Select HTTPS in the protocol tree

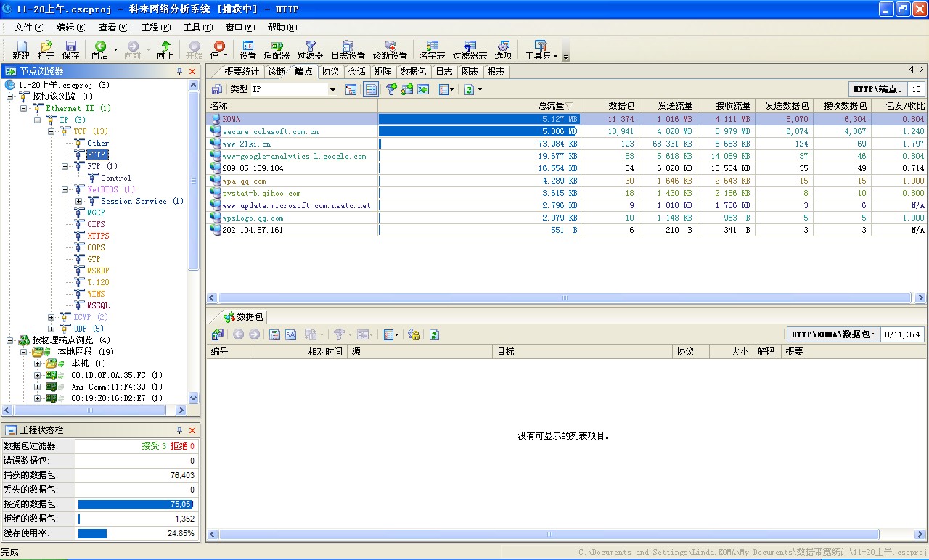point(98,236)
